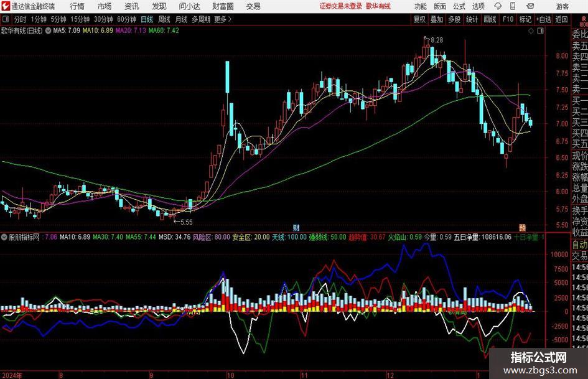Viewport: 588px width, 379px height.
Task: Toggle the left sidebar panel icon
Action: coord(5,19)
